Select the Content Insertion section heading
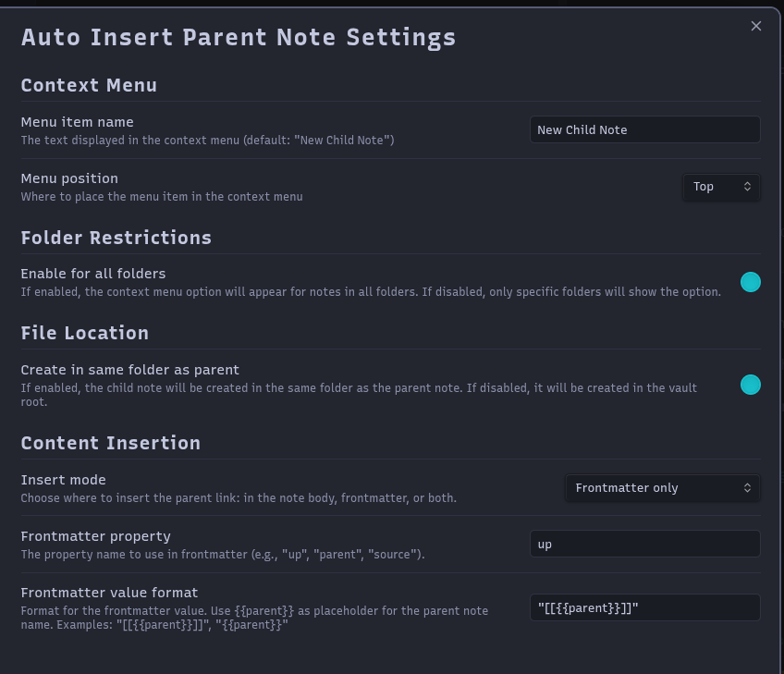Viewport: 784px width, 674px height. click(110, 443)
